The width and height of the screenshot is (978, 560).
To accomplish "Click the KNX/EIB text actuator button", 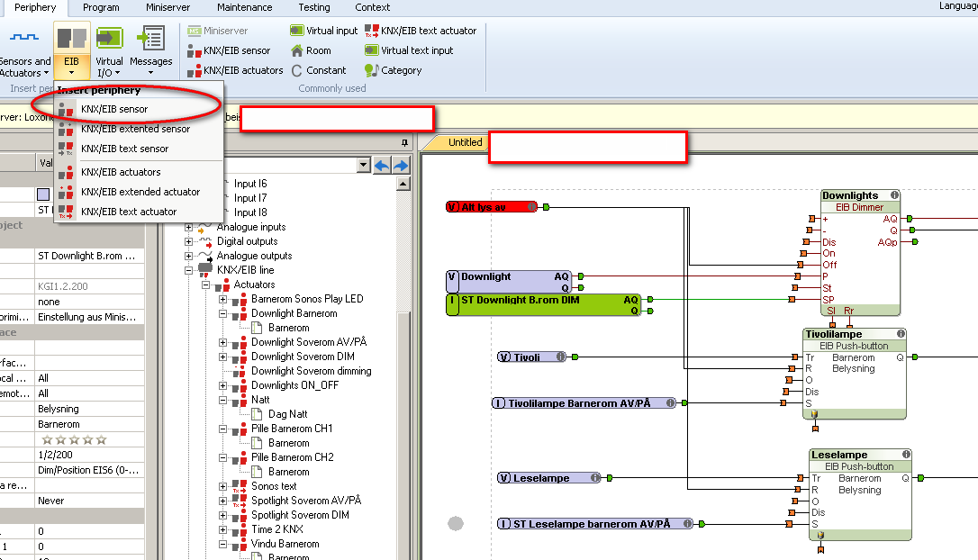I will [x=421, y=31].
